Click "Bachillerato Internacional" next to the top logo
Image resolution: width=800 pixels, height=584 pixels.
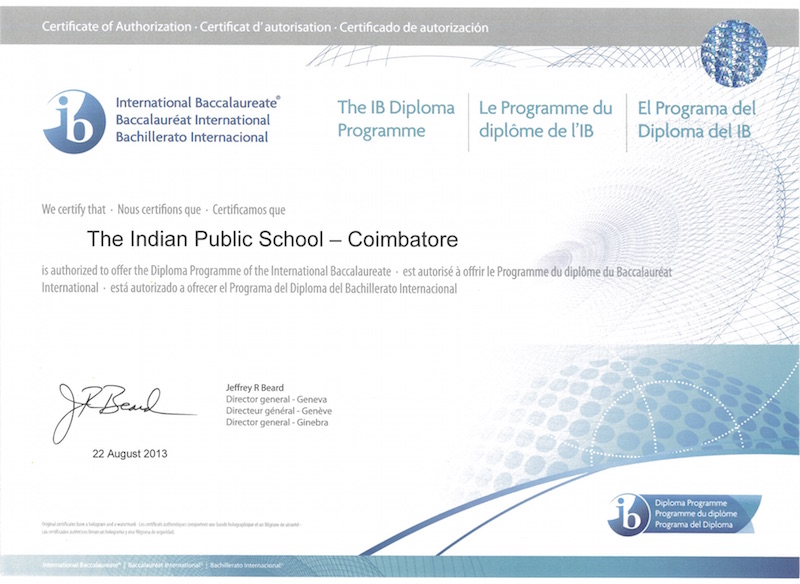(x=192, y=137)
